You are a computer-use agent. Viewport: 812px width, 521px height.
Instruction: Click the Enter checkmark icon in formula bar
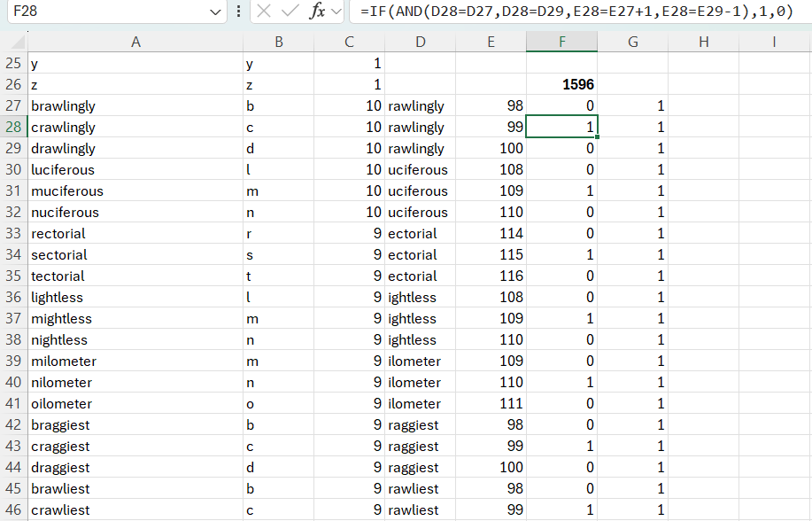290,11
